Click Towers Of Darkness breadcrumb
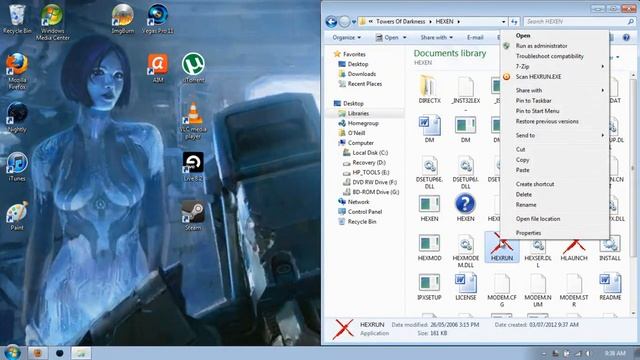The width and height of the screenshot is (640, 360). [400, 21]
